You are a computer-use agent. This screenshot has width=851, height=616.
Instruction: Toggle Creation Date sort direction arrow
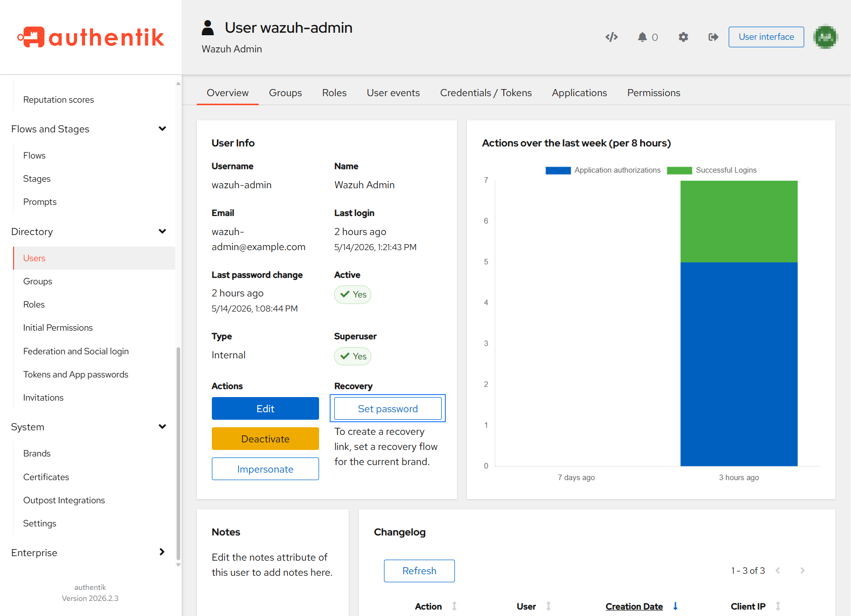pos(675,606)
